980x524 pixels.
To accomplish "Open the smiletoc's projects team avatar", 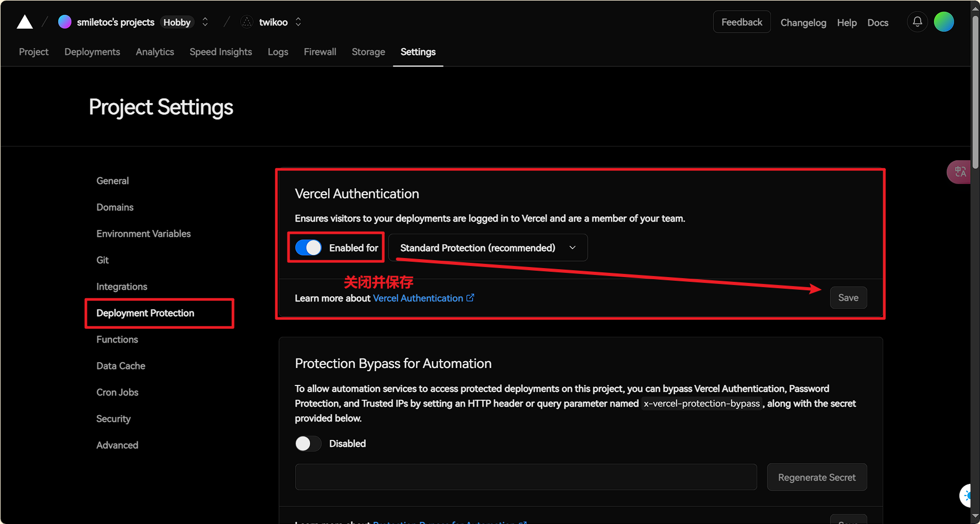I will point(65,22).
